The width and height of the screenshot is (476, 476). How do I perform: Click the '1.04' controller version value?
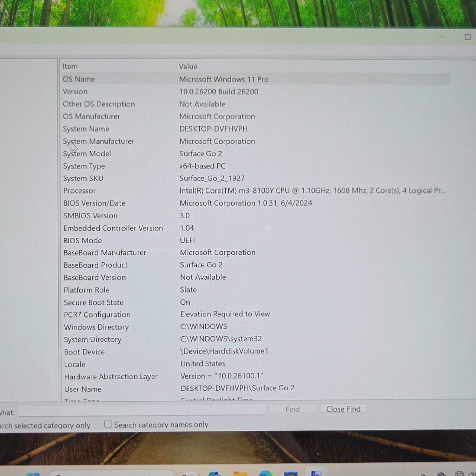click(187, 228)
